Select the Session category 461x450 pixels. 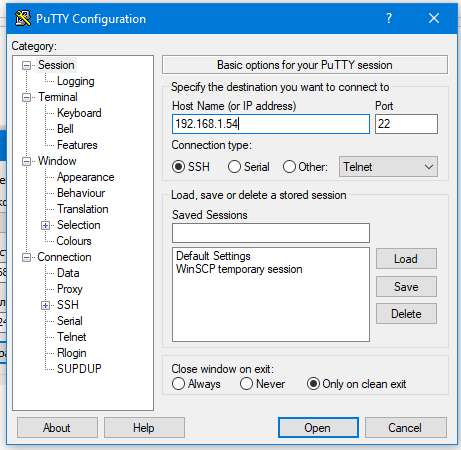coord(56,65)
